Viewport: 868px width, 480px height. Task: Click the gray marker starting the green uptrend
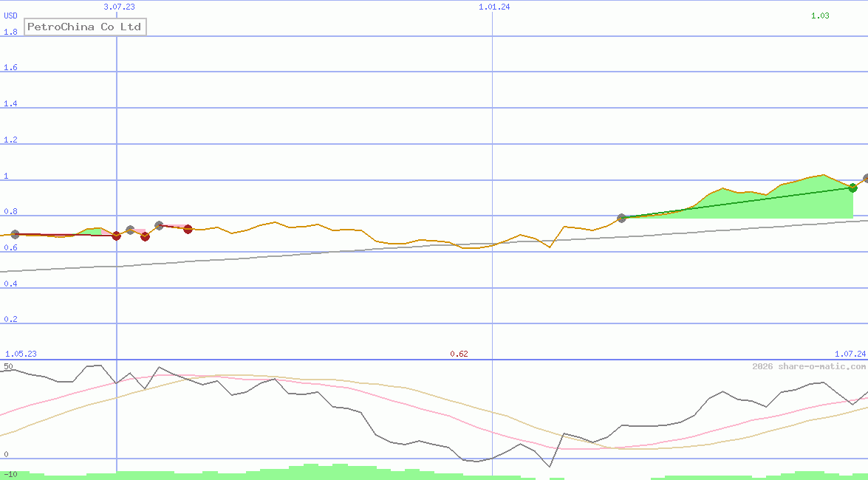point(622,217)
